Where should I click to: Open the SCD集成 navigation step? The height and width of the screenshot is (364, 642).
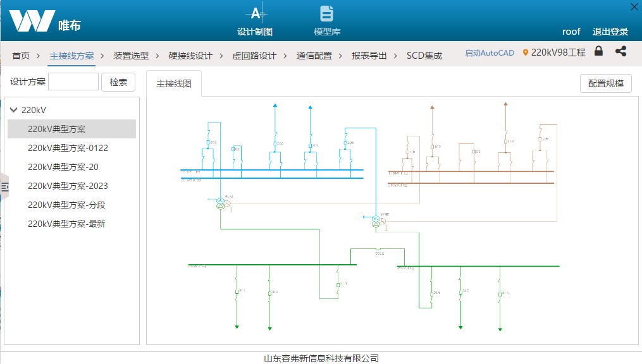pyautogui.click(x=424, y=56)
